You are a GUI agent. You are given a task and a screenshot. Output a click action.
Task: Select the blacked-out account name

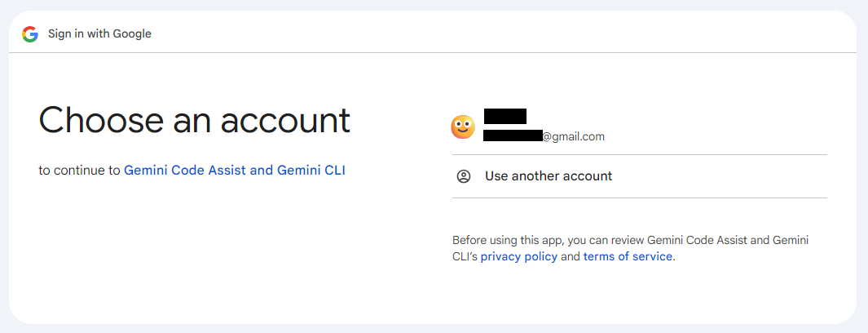pyautogui.click(x=504, y=116)
